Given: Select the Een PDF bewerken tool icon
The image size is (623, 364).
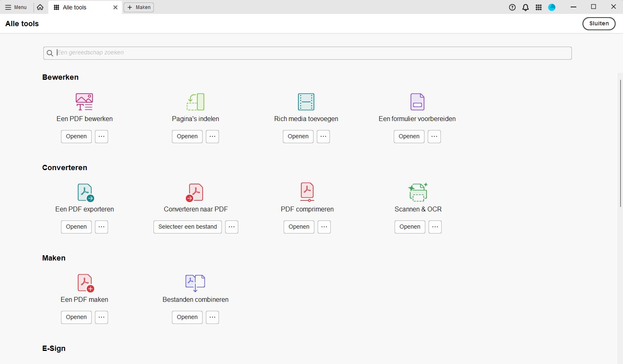Looking at the screenshot, I should click(x=84, y=101).
